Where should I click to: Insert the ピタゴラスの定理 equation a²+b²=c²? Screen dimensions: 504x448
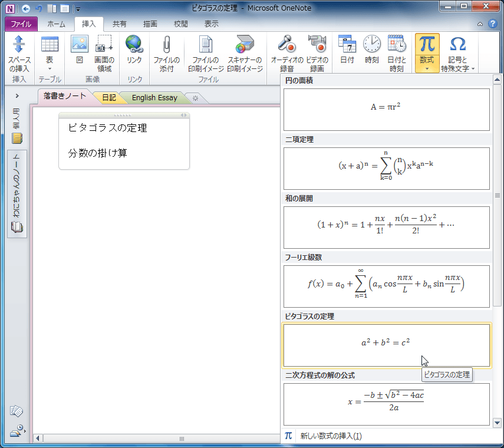[386, 345]
